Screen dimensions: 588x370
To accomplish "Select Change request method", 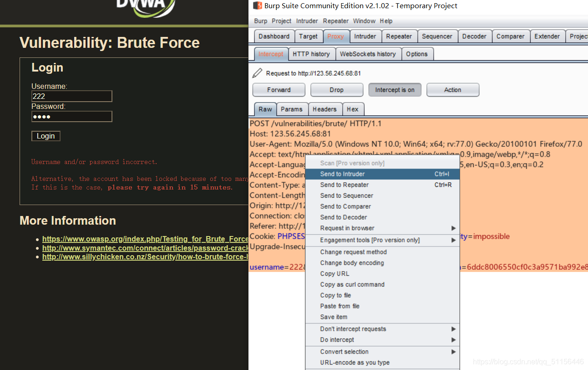I will pyautogui.click(x=382, y=252).
